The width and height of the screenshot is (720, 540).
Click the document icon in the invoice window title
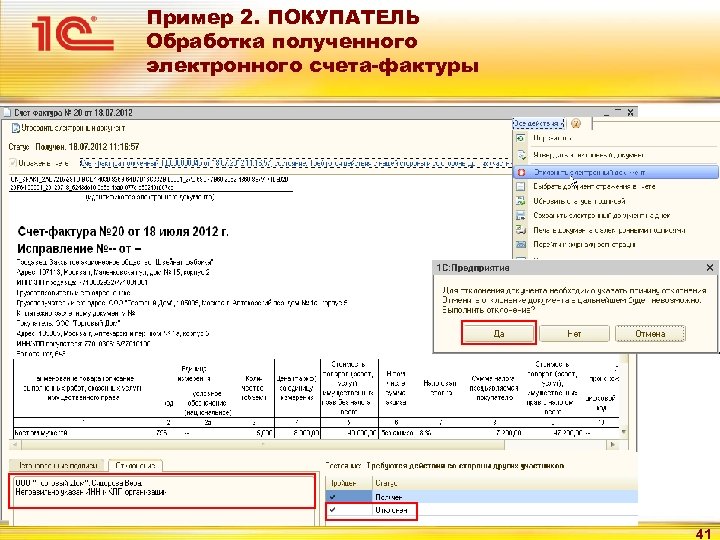(6, 112)
